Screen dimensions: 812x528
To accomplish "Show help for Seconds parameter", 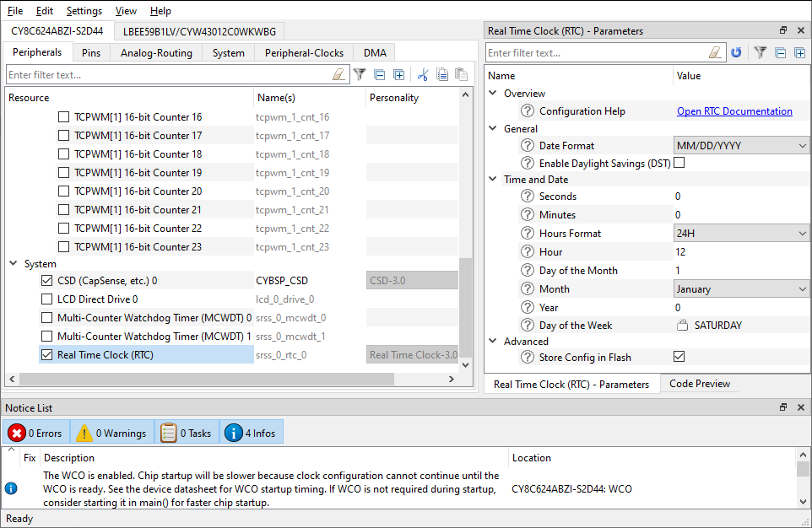I will coord(528,196).
